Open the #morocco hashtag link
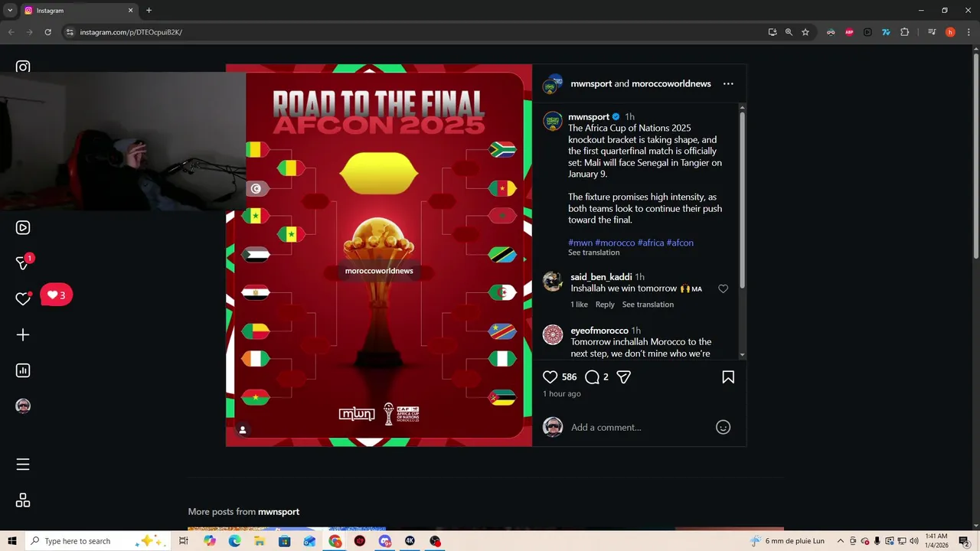The image size is (980, 551). pyautogui.click(x=615, y=243)
